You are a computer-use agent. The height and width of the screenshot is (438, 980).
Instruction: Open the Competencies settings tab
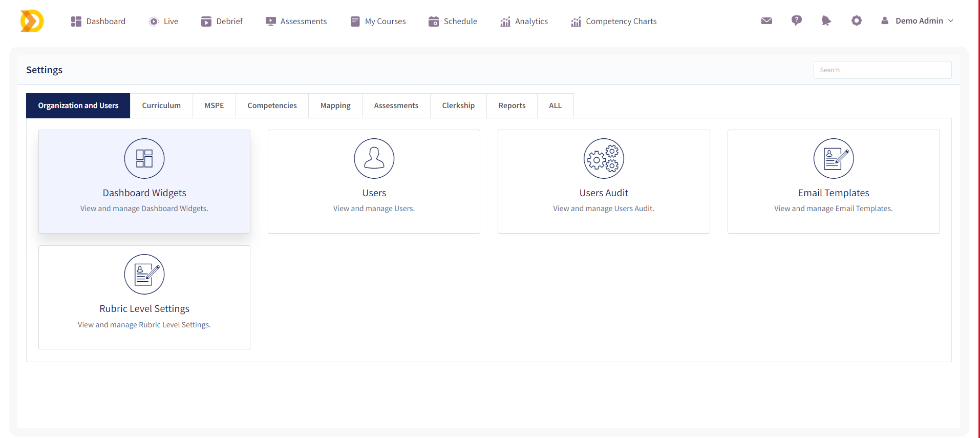pyautogui.click(x=272, y=106)
